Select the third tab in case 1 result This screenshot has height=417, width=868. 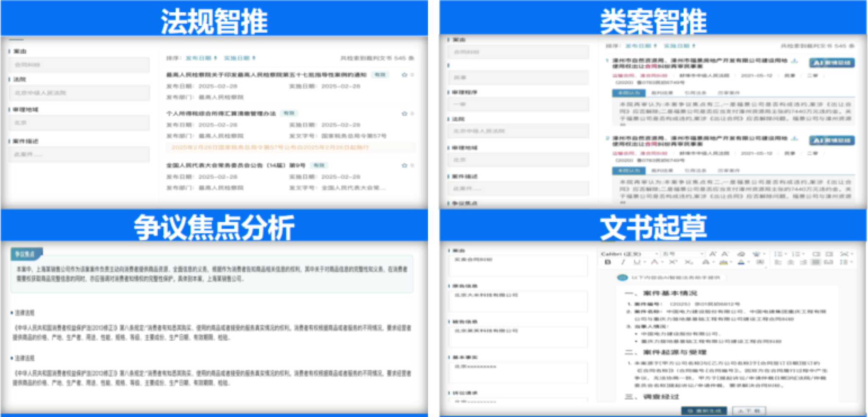click(x=696, y=93)
